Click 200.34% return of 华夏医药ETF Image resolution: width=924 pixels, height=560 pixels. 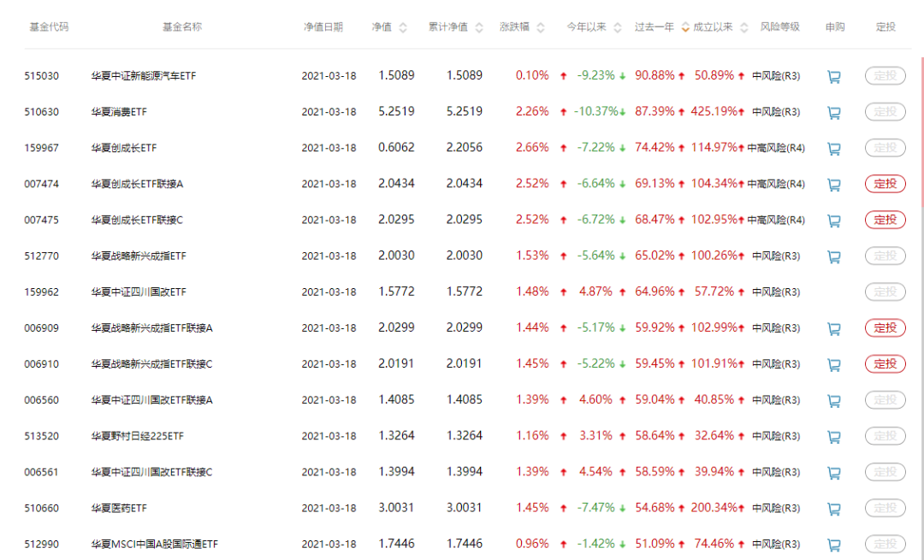tap(714, 508)
